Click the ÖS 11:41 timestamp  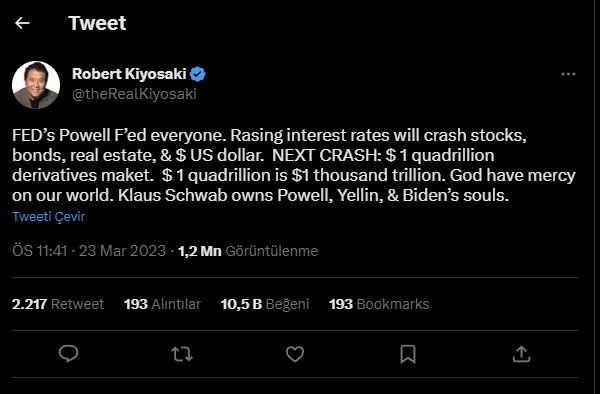[40, 251]
